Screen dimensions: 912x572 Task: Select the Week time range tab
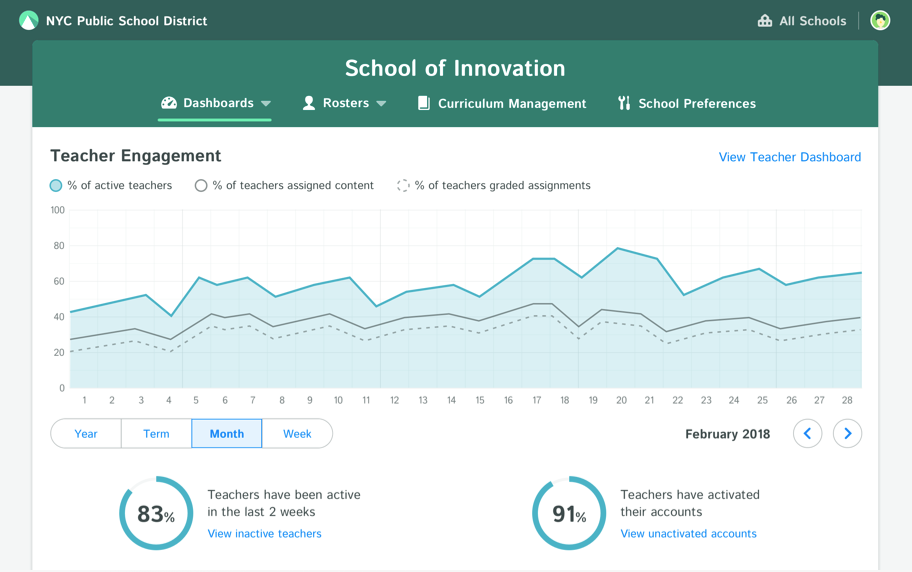tap(297, 434)
